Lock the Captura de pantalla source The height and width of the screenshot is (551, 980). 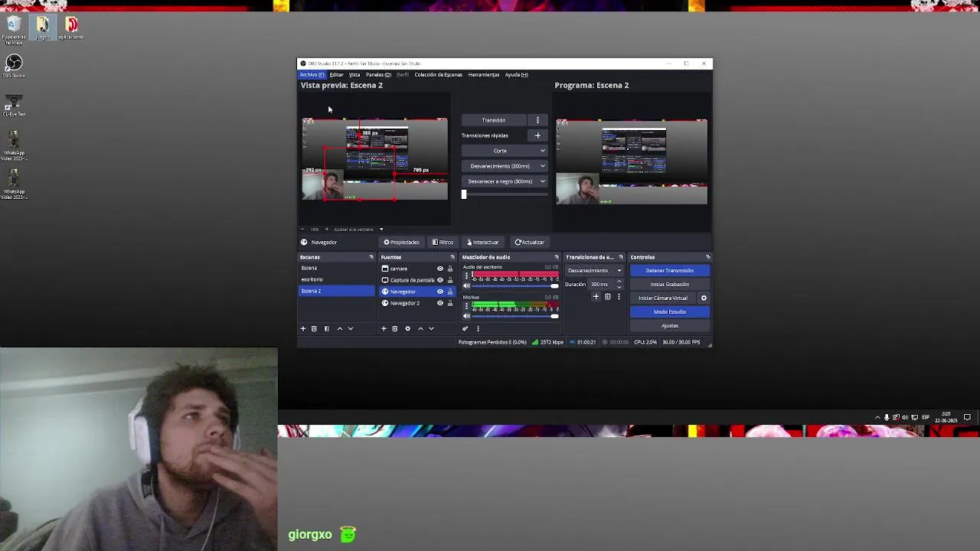tap(450, 280)
